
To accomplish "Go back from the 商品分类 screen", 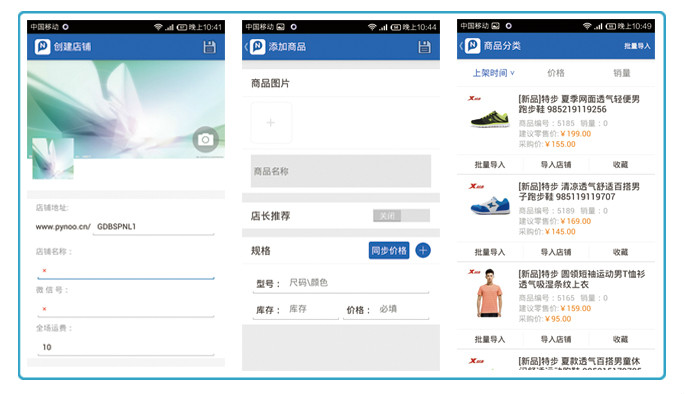I will click(x=461, y=45).
